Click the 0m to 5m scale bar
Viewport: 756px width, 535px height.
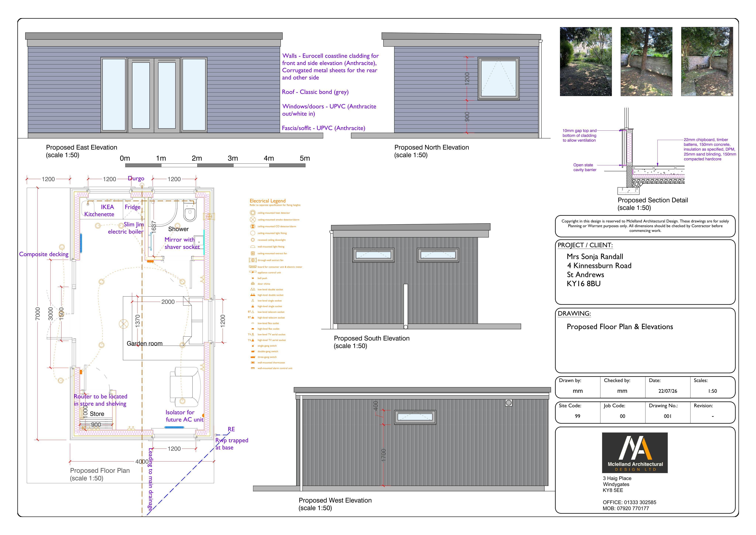215,165
